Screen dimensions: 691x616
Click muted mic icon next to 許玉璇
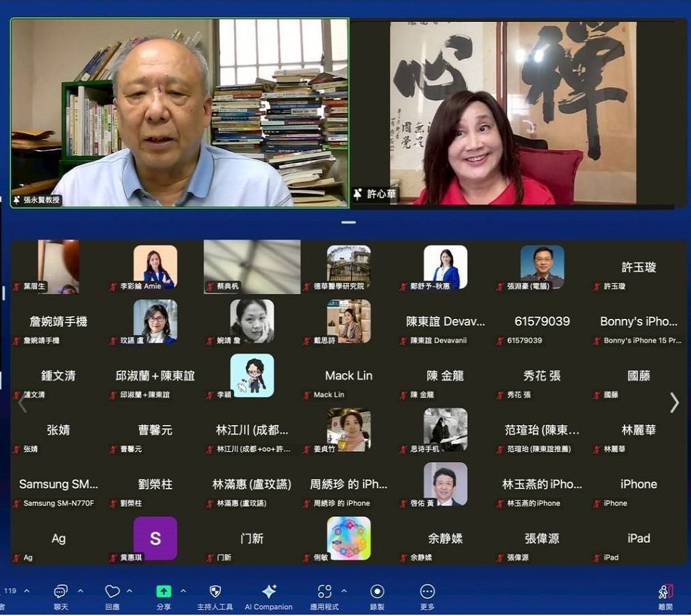coord(597,287)
